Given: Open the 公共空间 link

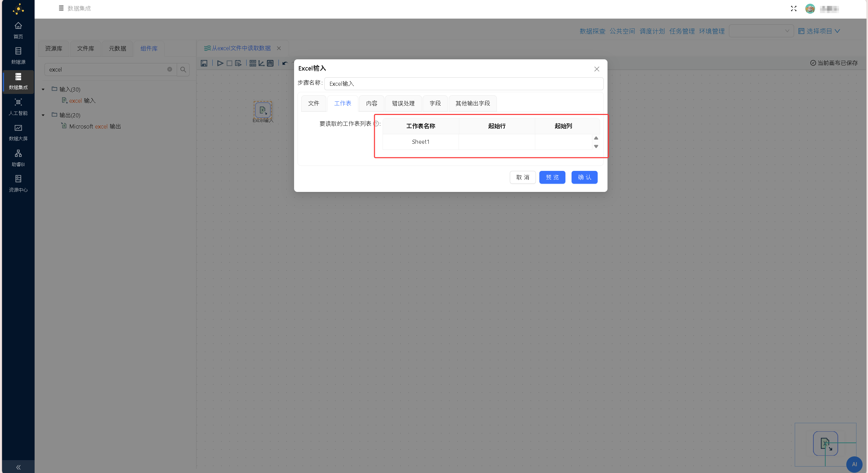Looking at the screenshot, I should (622, 31).
